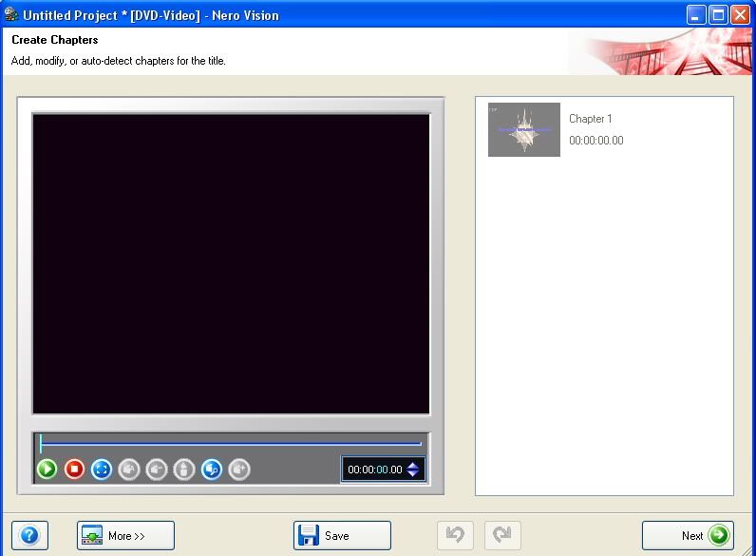
Task: Close the Nero Vision window
Action: (740, 15)
